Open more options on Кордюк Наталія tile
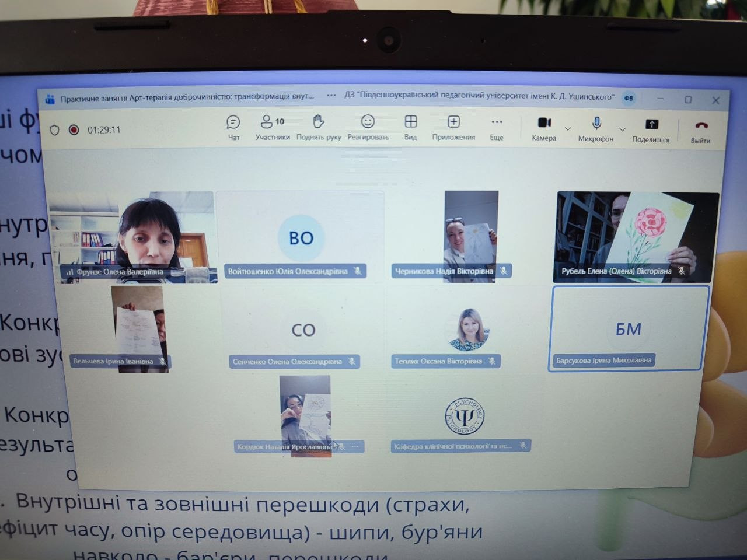This screenshot has height=560, width=747. click(x=355, y=447)
